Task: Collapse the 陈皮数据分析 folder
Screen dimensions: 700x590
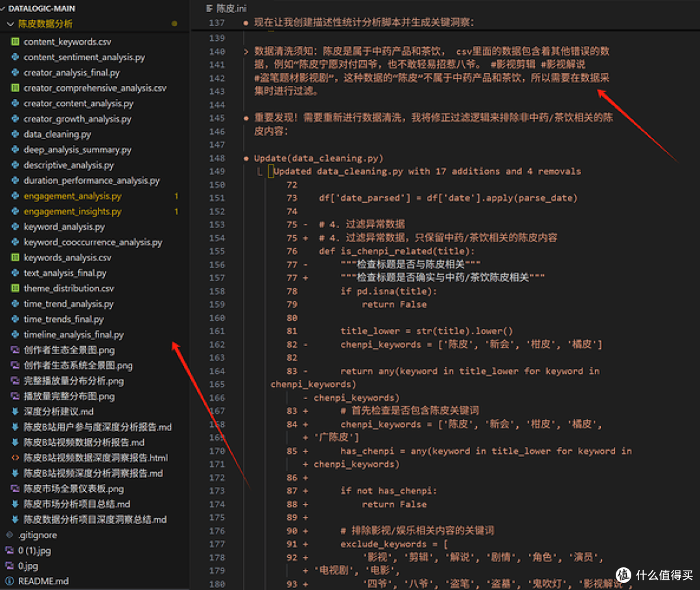Action: pyautogui.click(x=11, y=23)
